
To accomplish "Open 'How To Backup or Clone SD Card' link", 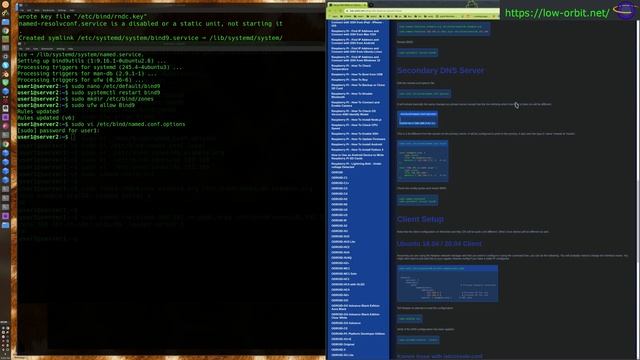I will [358, 87].
